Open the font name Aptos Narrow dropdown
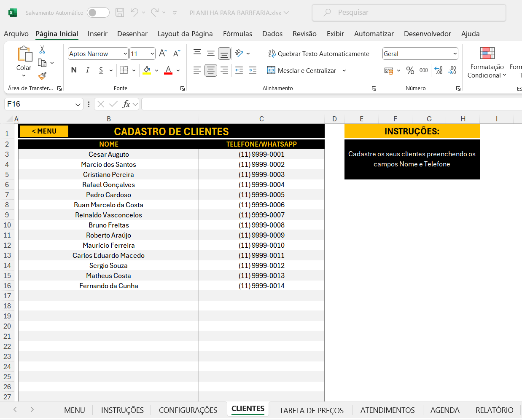Image resolution: width=522 pixels, height=420 pixels. click(125, 54)
